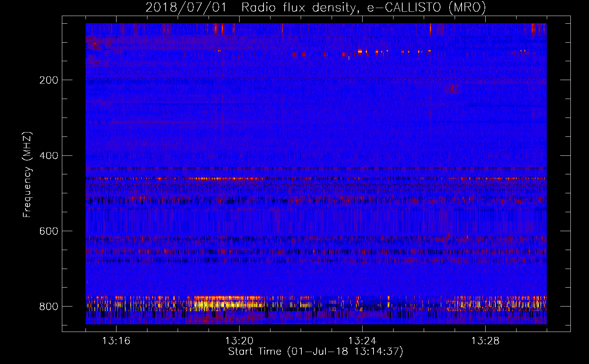Click the 800 frequency tick label
The image size is (589, 364).
click(48, 306)
